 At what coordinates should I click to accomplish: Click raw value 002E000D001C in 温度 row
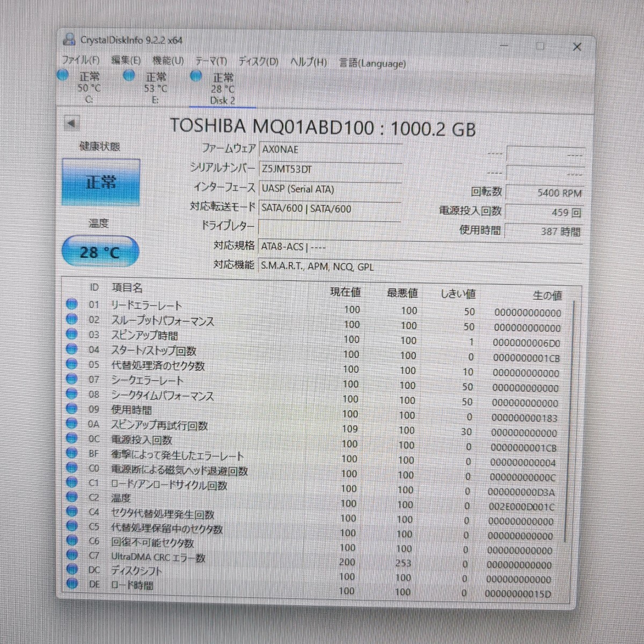521,507
